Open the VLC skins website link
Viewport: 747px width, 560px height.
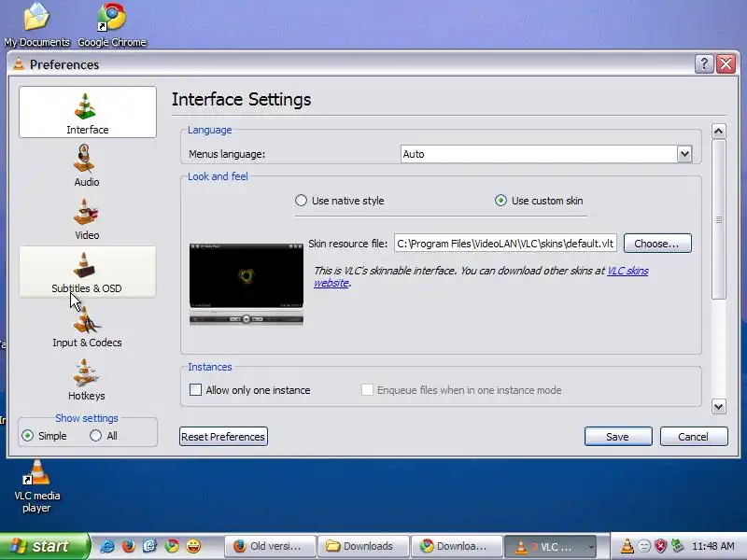pyautogui.click(x=627, y=271)
